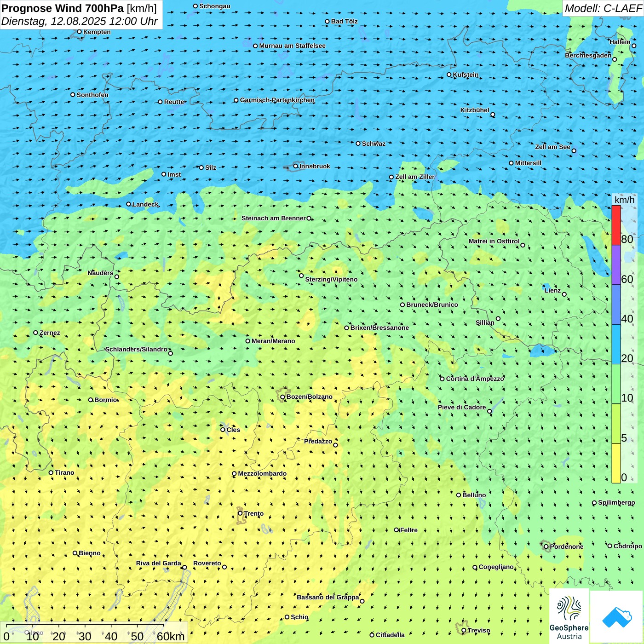Click the Landeck city label
This screenshot has width=644, height=644.
coord(145,204)
